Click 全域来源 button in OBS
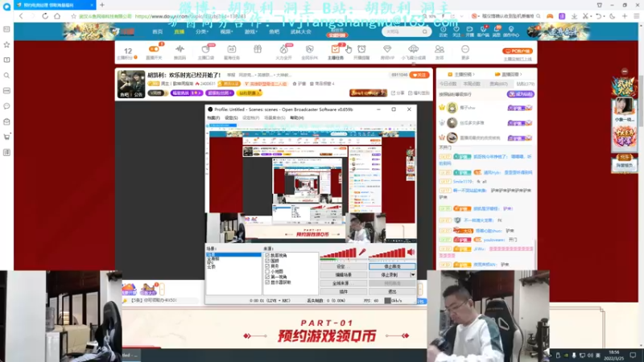 (344, 284)
